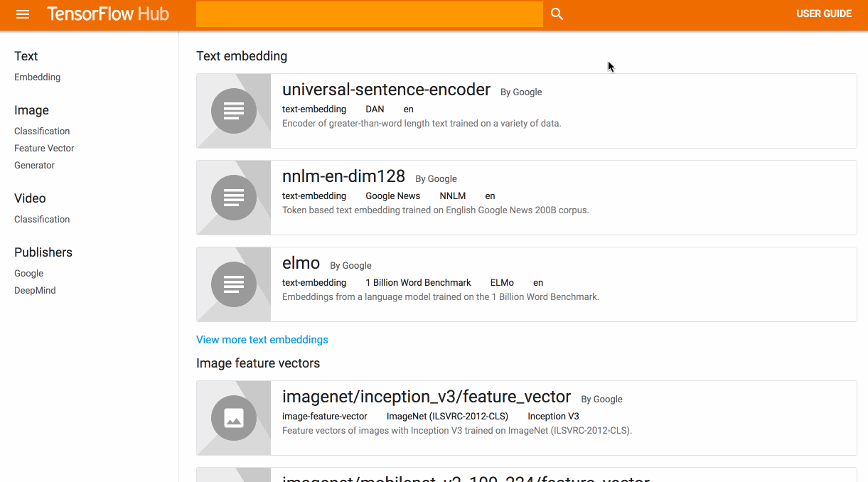The image size is (868, 482).
Task: Click text-embedding tag on universal-sentence-encoder
Action: point(314,109)
